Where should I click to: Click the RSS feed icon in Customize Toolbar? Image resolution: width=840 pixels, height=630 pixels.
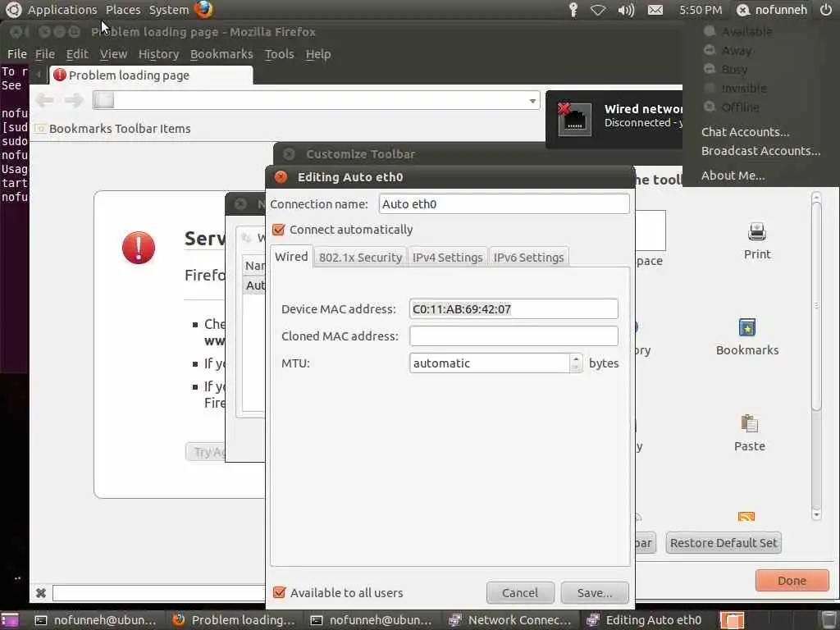pyautogui.click(x=746, y=517)
